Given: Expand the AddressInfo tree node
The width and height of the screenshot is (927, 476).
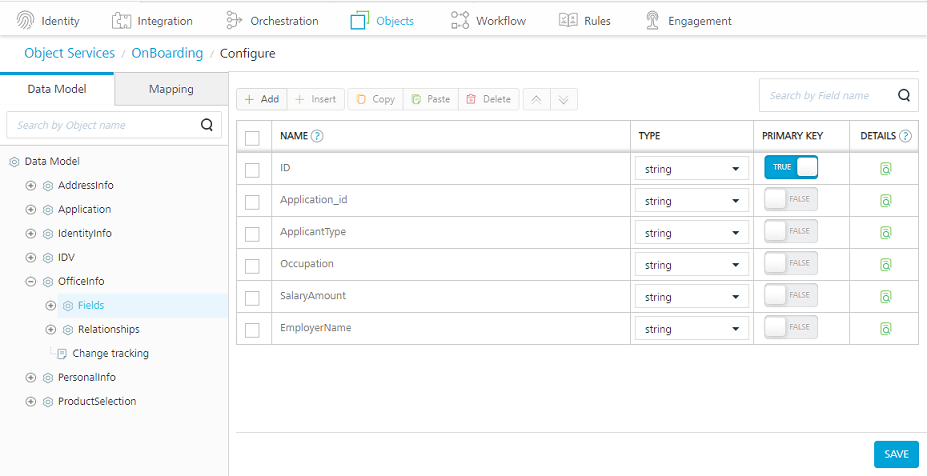Looking at the screenshot, I should pos(31,185).
